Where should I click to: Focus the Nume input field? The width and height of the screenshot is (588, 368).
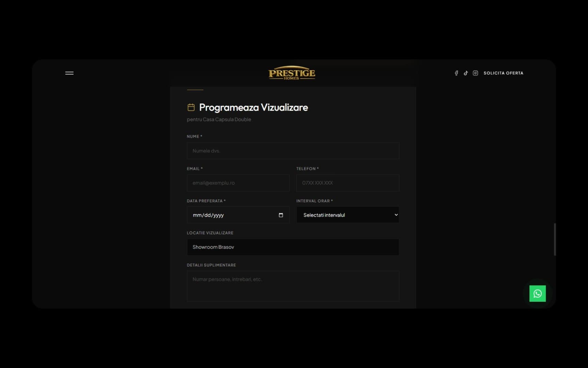tap(293, 151)
